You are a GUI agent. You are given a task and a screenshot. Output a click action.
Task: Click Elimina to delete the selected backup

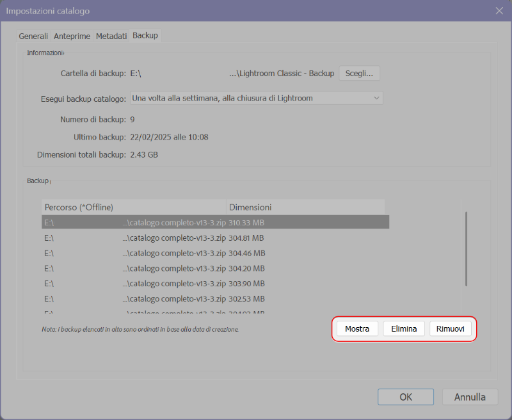pyautogui.click(x=404, y=328)
